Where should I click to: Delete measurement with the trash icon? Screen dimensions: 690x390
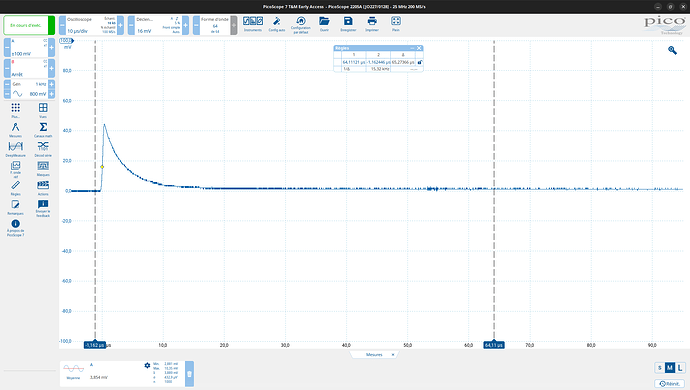point(189,374)
